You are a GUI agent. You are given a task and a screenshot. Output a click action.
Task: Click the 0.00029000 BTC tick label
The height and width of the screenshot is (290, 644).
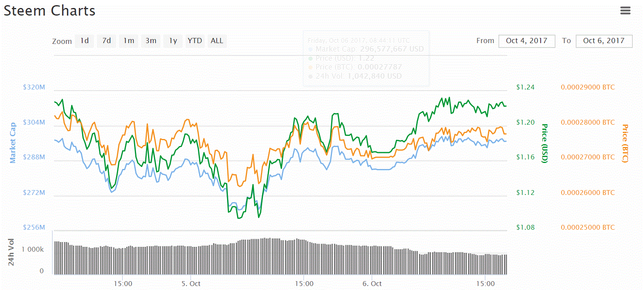pos(588,87)
